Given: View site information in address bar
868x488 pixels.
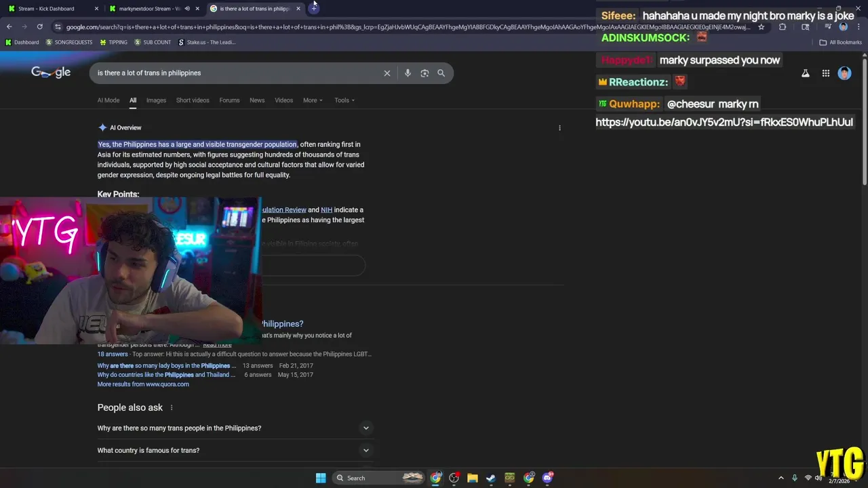Looking at the screenshot, I should (58, 27).
